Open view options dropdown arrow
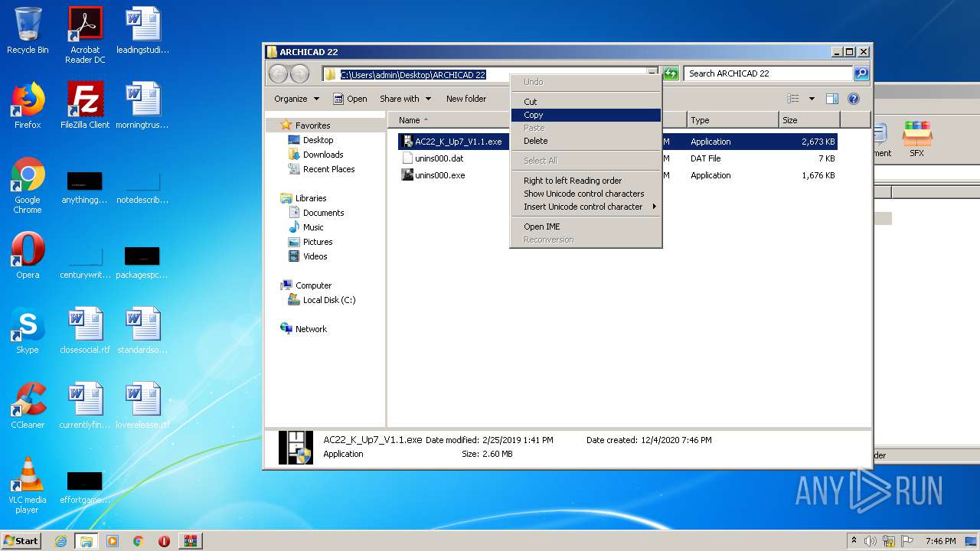This screenshot has height=551, width=980. tap(812, 99)
